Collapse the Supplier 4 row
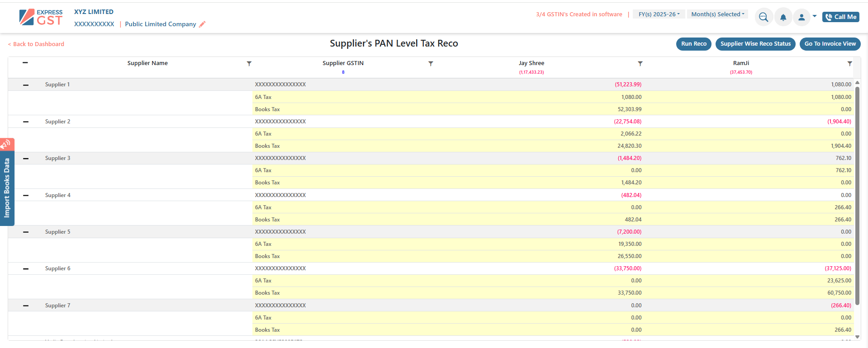Image resolution: width=868 pixels, height=348 pixels. (26, 196)
